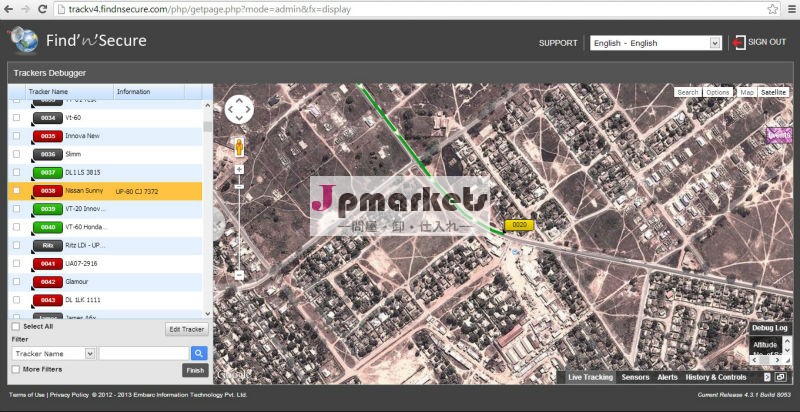Open the Alerts tab

667,377
